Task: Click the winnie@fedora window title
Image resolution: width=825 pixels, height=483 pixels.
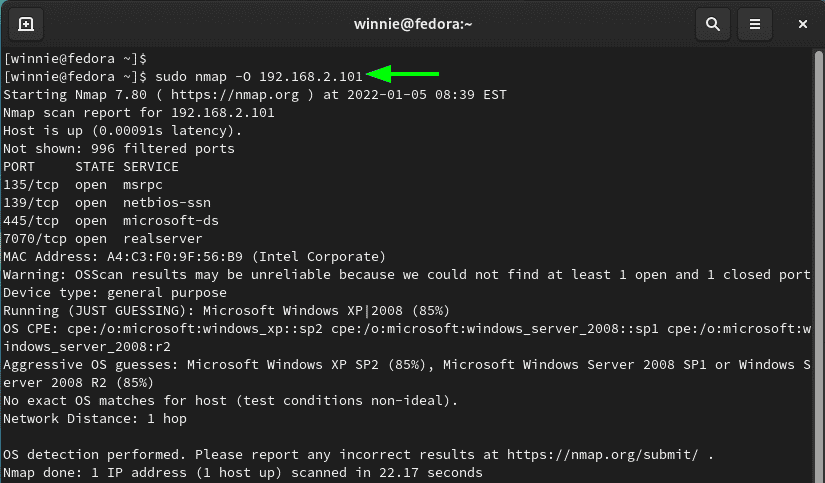Action: tap(413, 24)
